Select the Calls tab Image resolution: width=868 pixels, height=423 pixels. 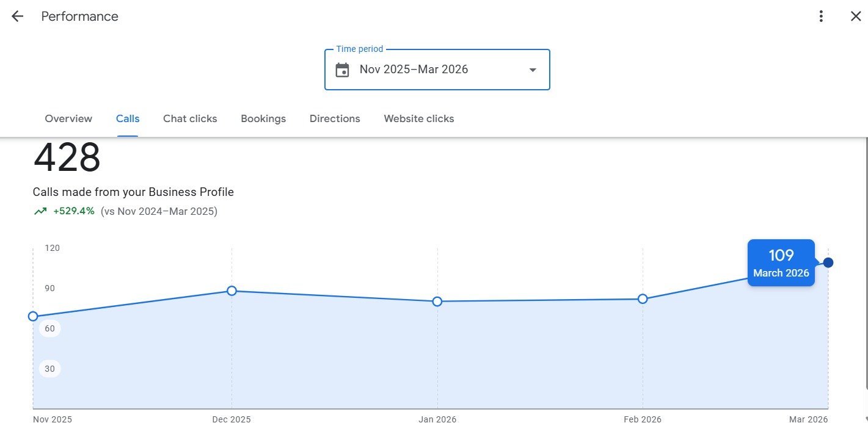point(128,118)
